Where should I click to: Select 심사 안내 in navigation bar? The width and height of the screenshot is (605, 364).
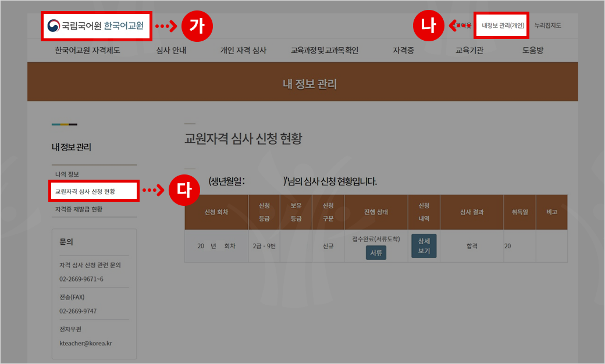[171, 51]
